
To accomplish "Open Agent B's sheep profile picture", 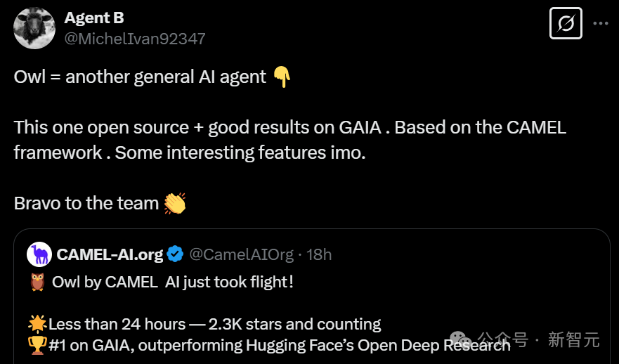I will 34,28.
